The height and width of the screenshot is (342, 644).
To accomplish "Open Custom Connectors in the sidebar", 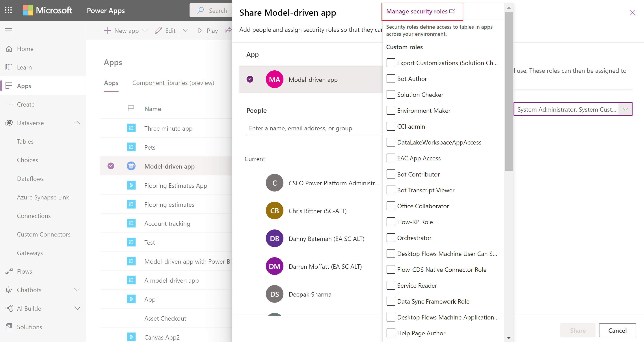I will pyautogui.click(x=44, y=234).
